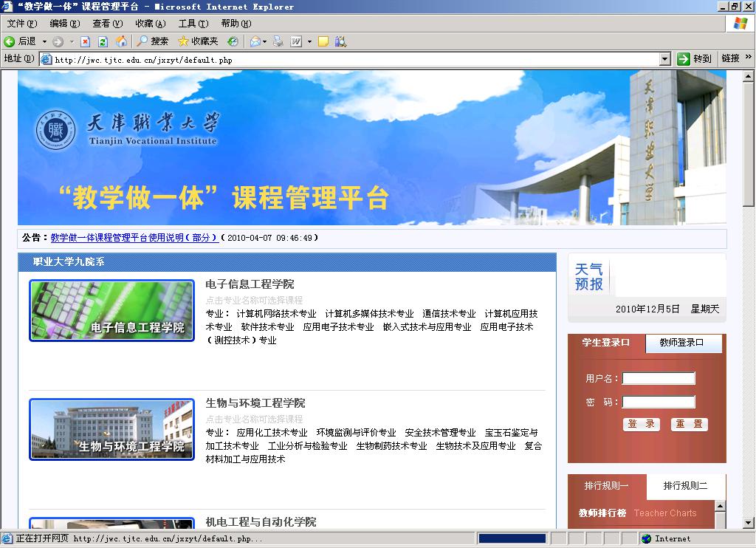Click the 教师排行榜 list scroll-up arrow

(x=720, y=506)
